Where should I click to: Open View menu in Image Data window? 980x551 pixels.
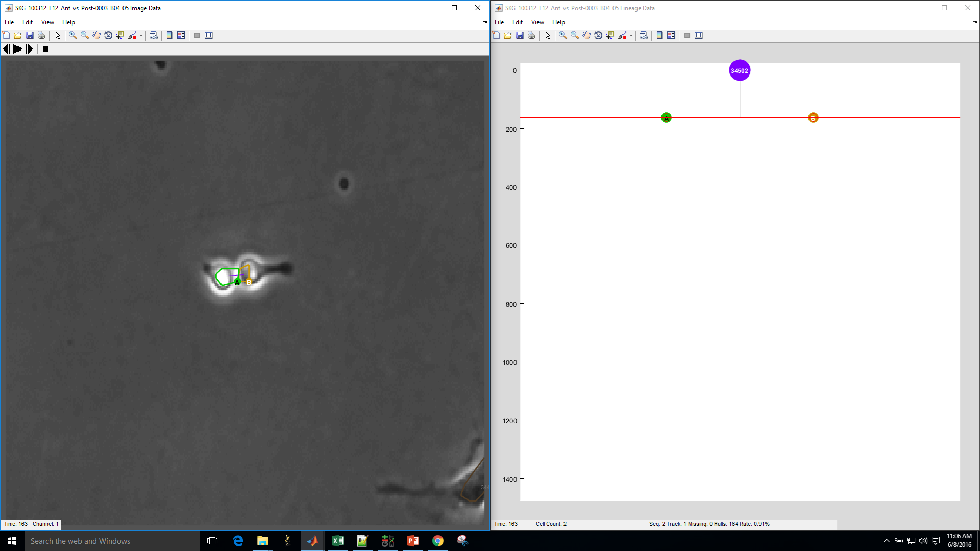coord(47,22)
